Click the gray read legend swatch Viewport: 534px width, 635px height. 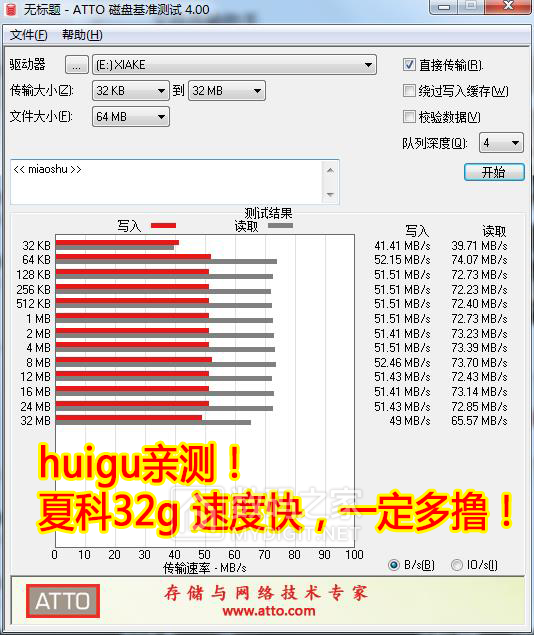281,226
